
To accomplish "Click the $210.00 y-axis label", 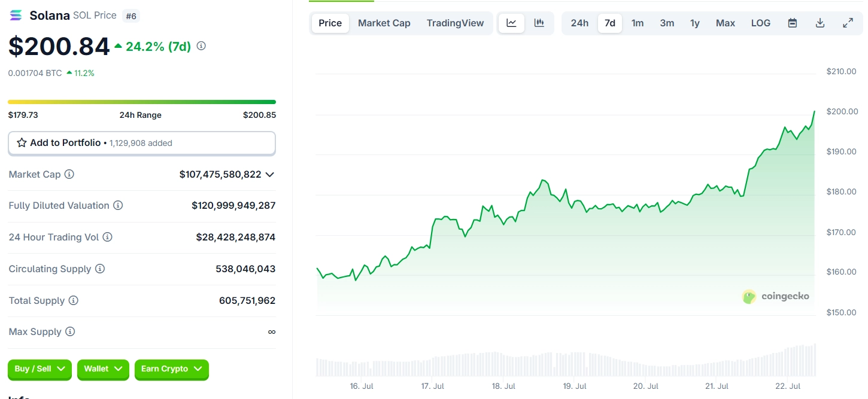I will coord(842,71).
